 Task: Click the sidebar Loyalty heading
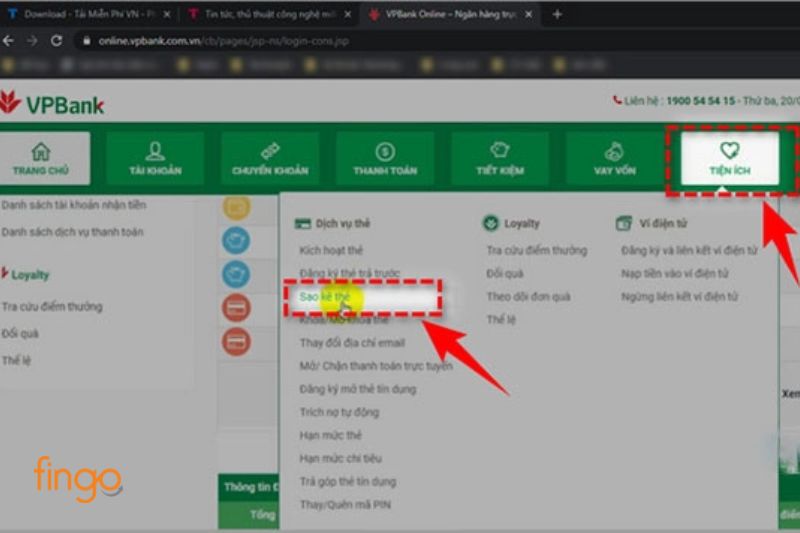[x=30, y=275]
